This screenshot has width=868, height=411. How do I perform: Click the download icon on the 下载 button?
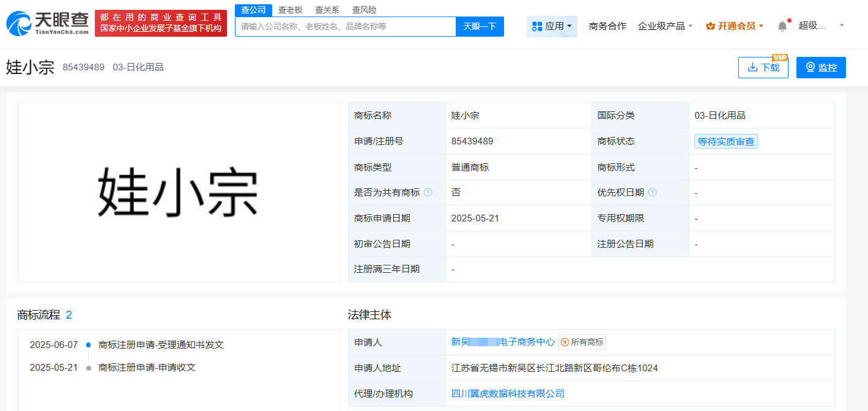point(754,67)
